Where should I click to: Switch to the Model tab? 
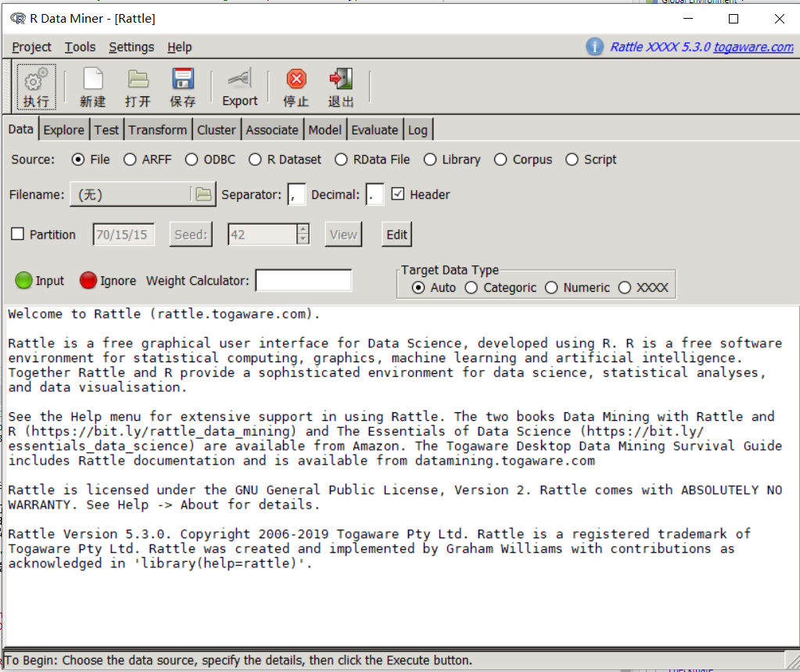325,128
